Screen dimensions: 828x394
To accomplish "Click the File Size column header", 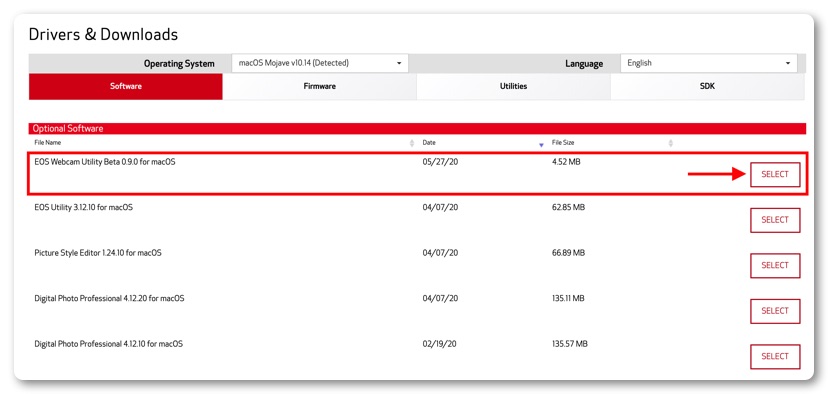I will point(563,143).
